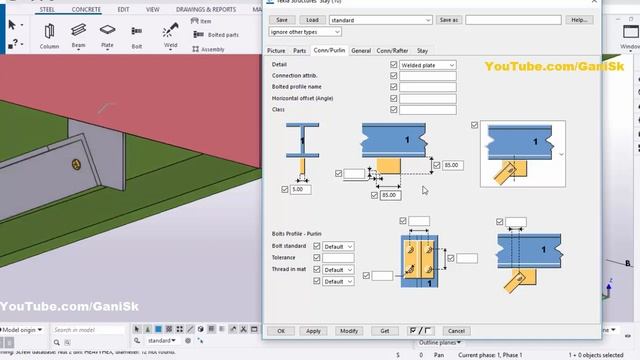This screenshot has height=360, width=640.
Task: Click the rectangle icon at end of selection toolbar
Action: point(254,329)
